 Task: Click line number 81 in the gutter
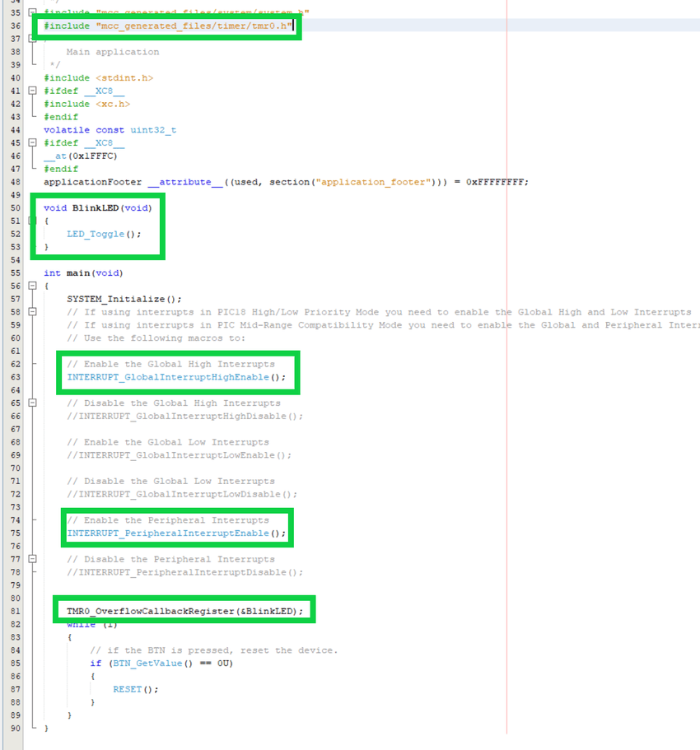pos(16,611)
